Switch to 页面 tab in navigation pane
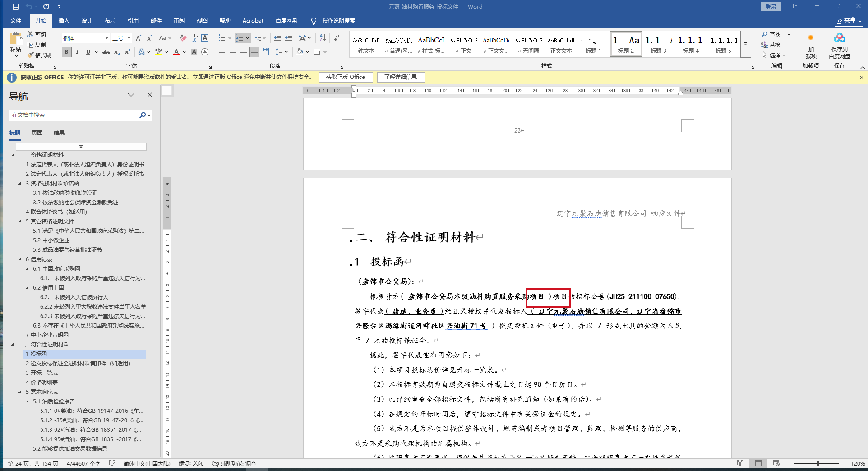 click(37, 133)
